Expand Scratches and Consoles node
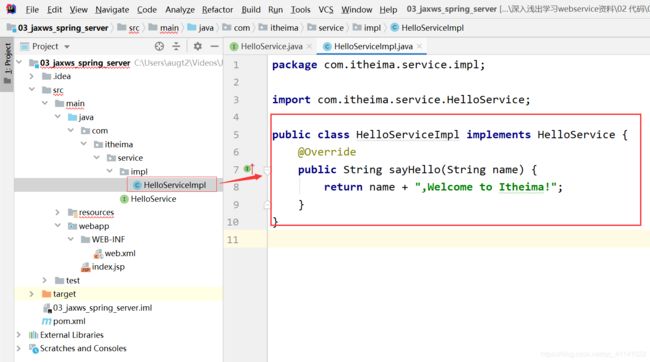Screen dimensions: 650x362 pos(19,348)
